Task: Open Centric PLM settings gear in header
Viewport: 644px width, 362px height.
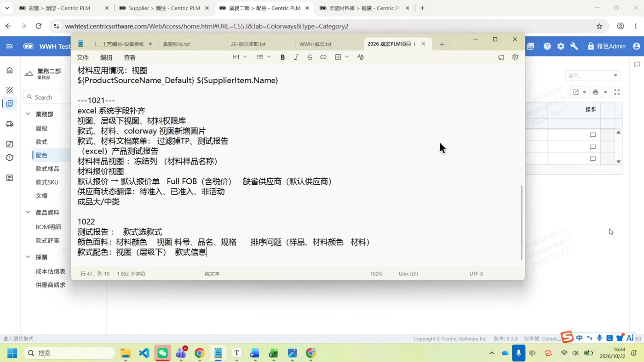Action: coord(561,46)
